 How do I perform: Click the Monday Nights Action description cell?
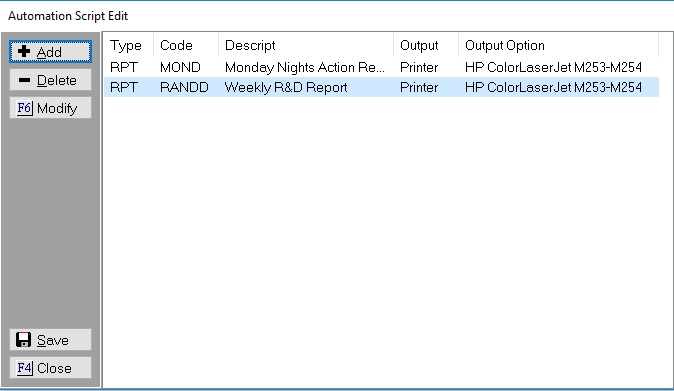305,67
